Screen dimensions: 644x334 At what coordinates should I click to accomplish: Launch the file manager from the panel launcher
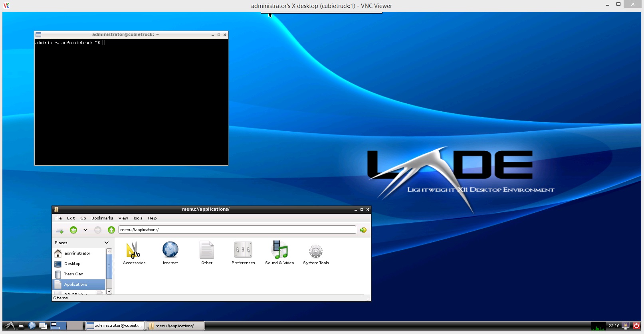pyautogui.click(x=22, y=326)
